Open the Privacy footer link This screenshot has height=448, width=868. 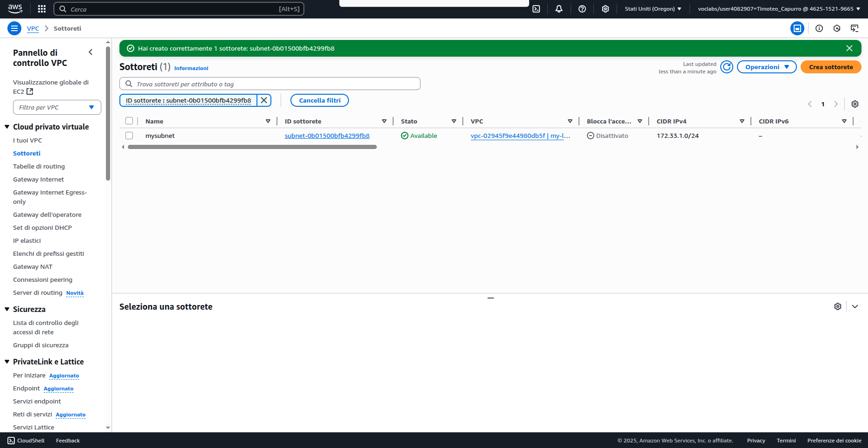(756, 441)
